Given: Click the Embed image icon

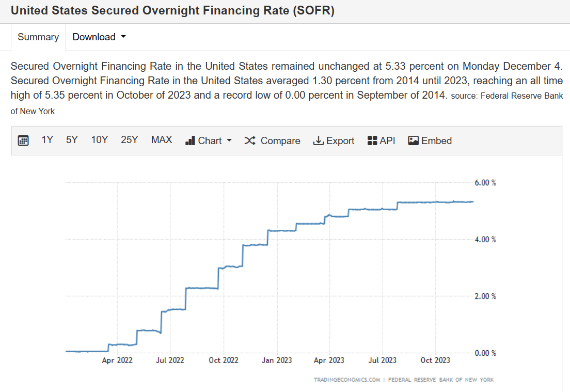Looking at the screenshot, I should 413,140.
